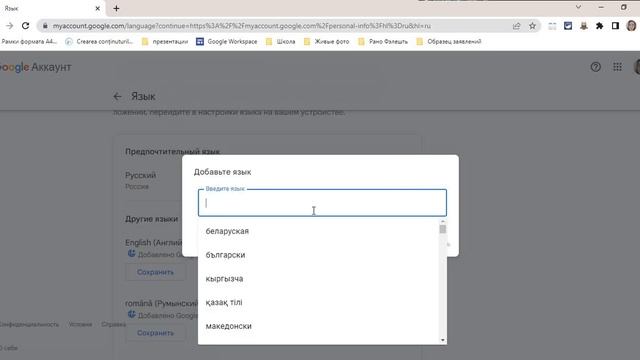Select български from the language list

coord(318,255)
